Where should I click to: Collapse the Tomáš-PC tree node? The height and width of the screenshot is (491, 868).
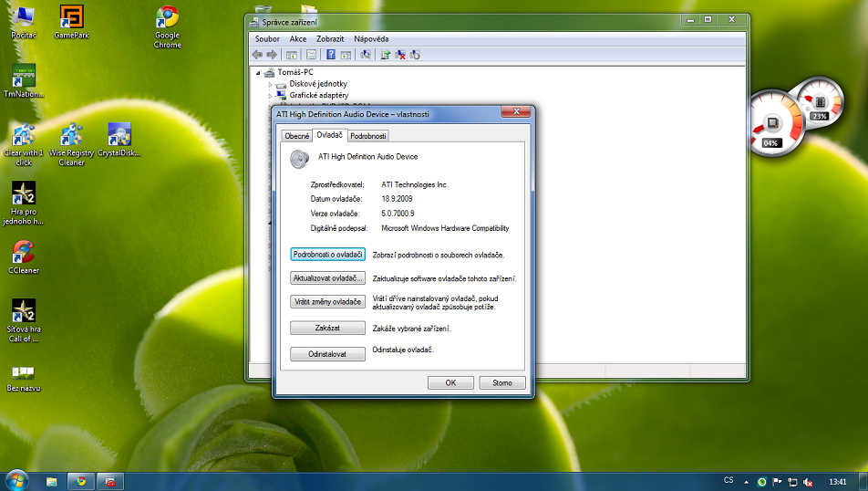258,73
